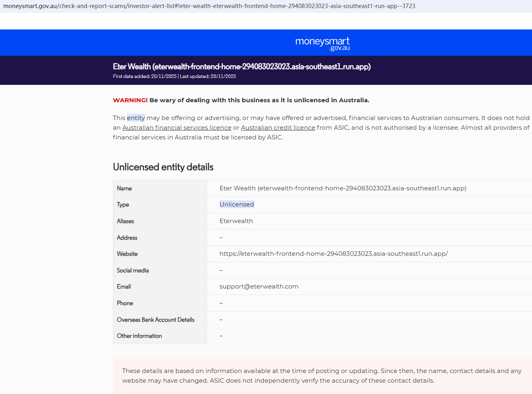
Task: Click the disclaimer text starting These details are based
Action: pyautogui.click(x=322, y=376)
